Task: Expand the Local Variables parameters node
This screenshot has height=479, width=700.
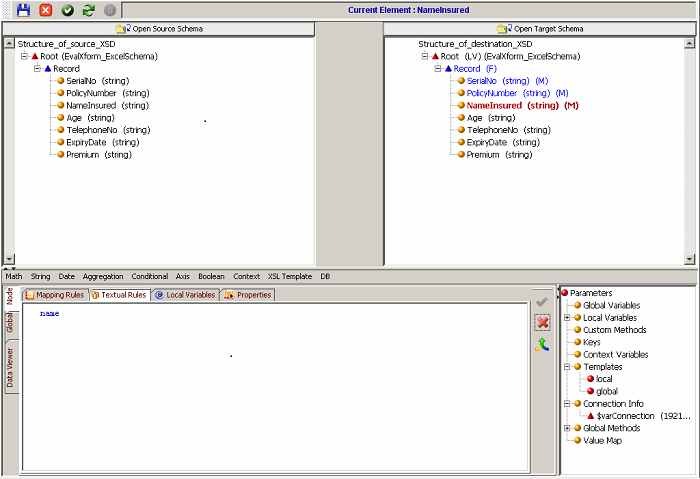Action: click(567, 317)
